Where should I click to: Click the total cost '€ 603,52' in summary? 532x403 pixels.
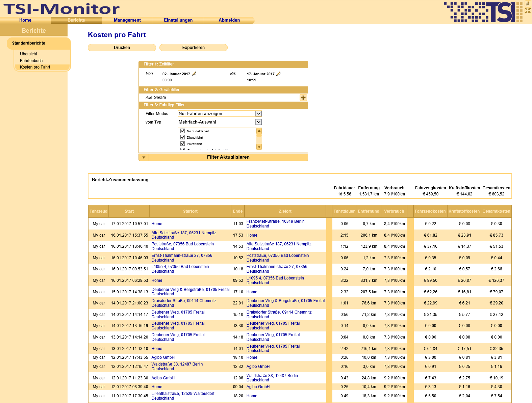click(x=496, y=194)
